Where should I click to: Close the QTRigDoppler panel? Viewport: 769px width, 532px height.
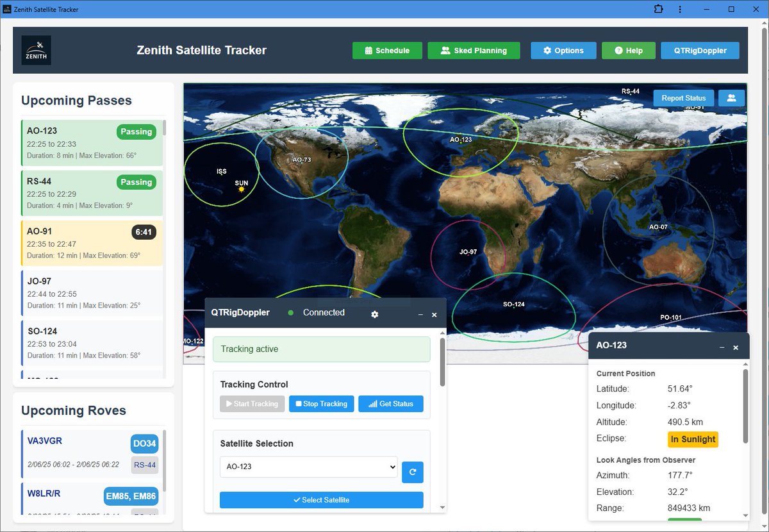coord(434,315)
